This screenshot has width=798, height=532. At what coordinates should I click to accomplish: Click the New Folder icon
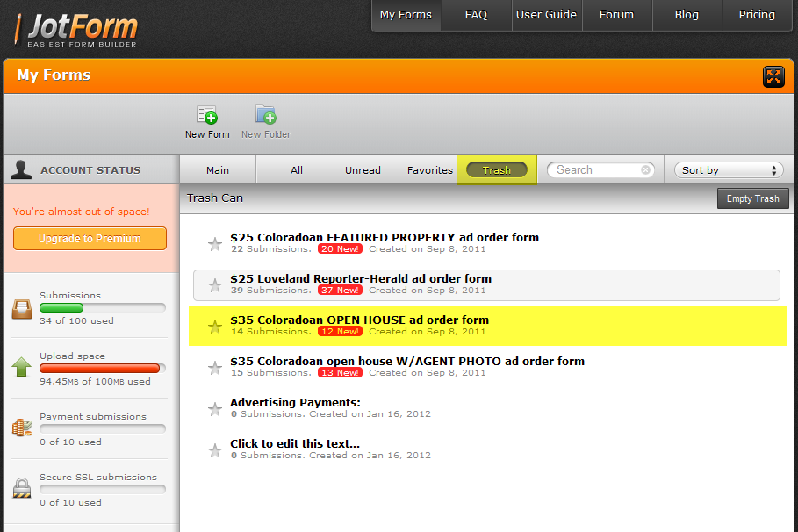point(265,115)
